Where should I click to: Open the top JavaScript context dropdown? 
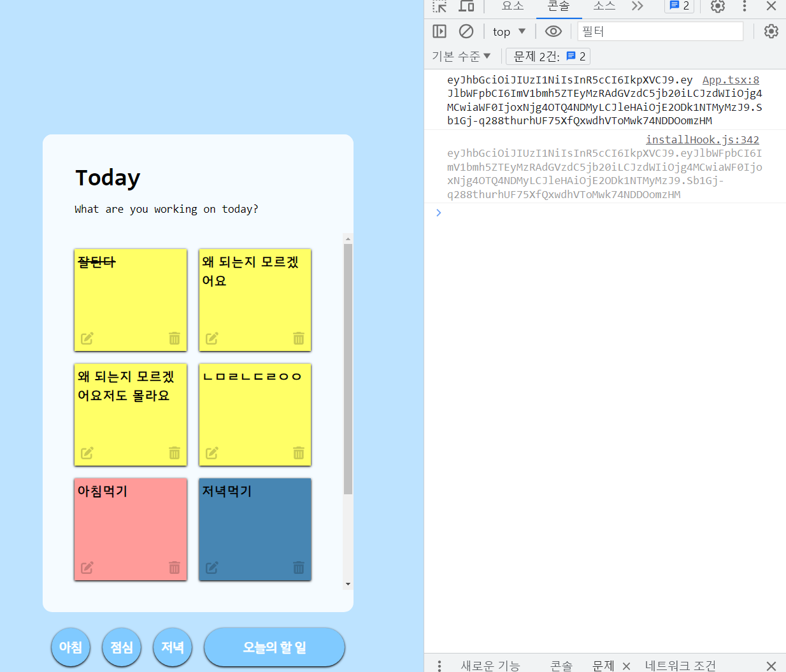point(509,31)
